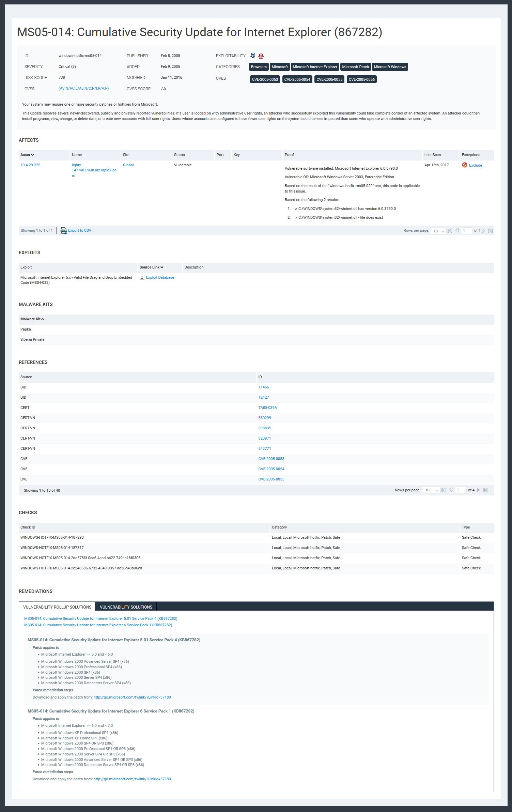Viewport: 512px width, 812px height.
Task: Open the CVSS vector link
Action: 83,89
